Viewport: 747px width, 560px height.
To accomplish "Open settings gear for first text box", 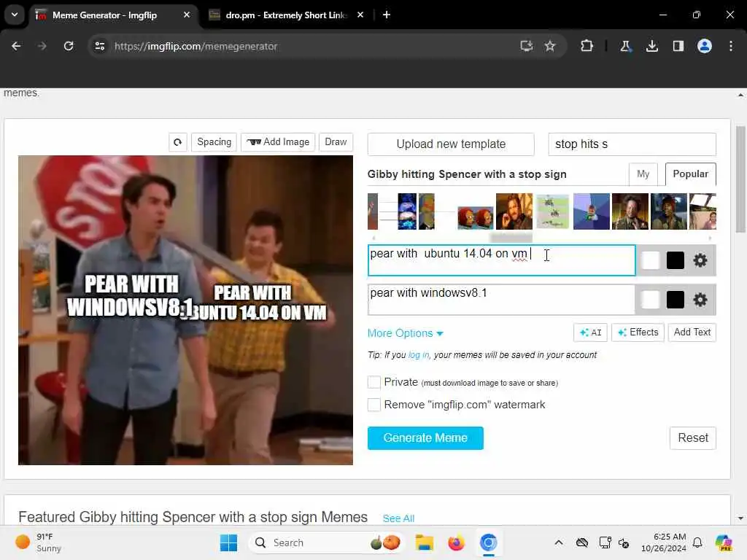I will (700, 260).
